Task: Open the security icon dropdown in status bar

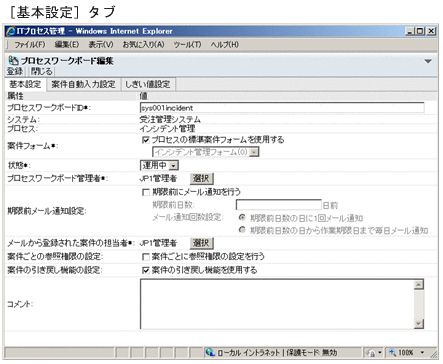Action: point(379,352)
